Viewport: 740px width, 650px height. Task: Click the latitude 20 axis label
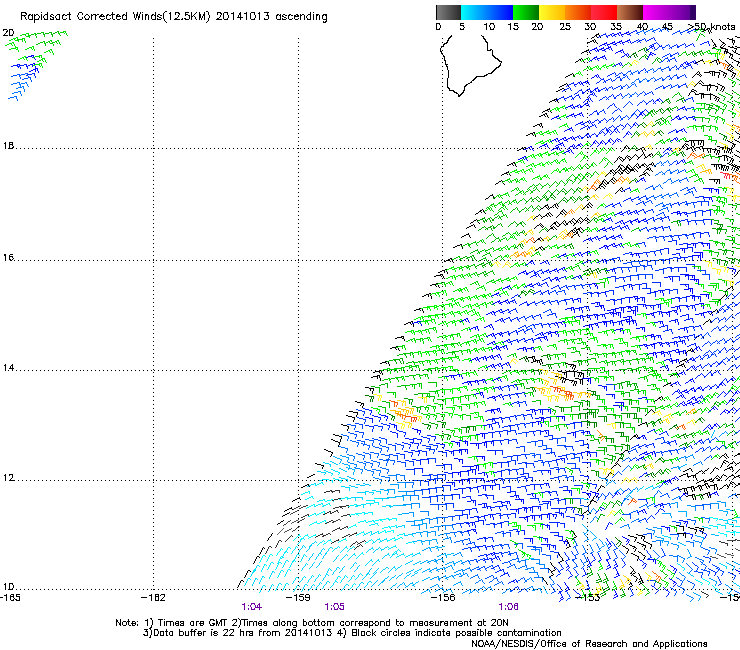coord(8,33)
